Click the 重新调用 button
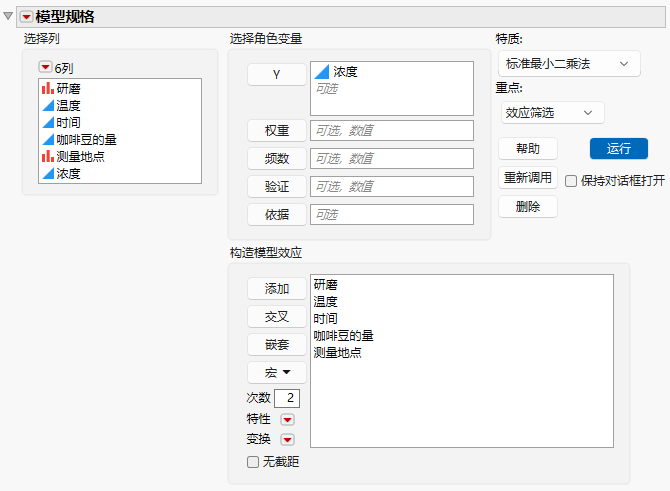This screenshot has width=670, height=491. (528, 177)
